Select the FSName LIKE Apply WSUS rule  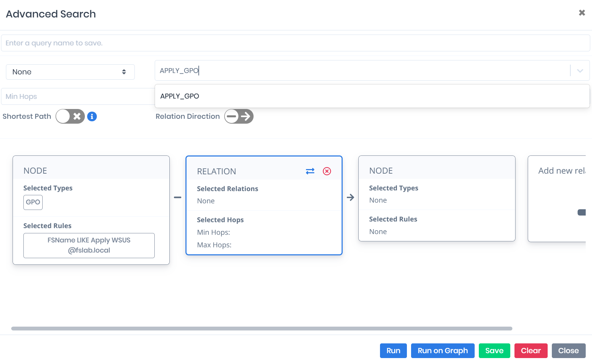pyautogui.click(x=89, y=245)
